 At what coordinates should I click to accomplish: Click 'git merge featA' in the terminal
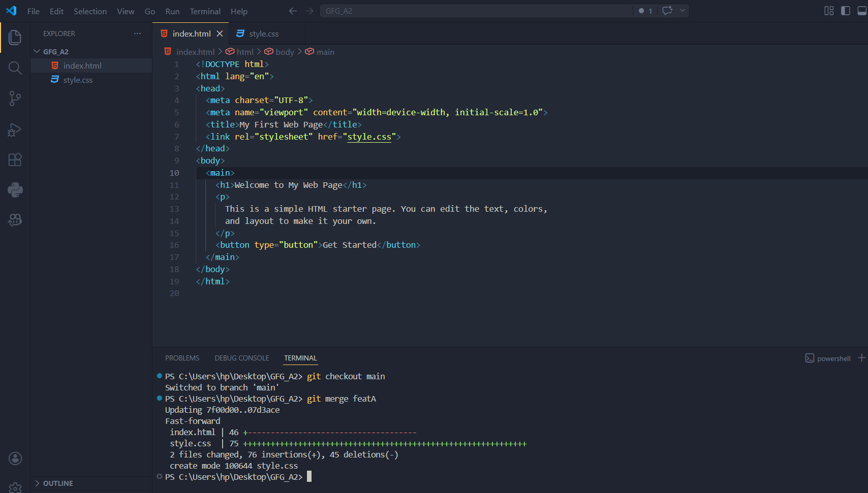point(342,399)
